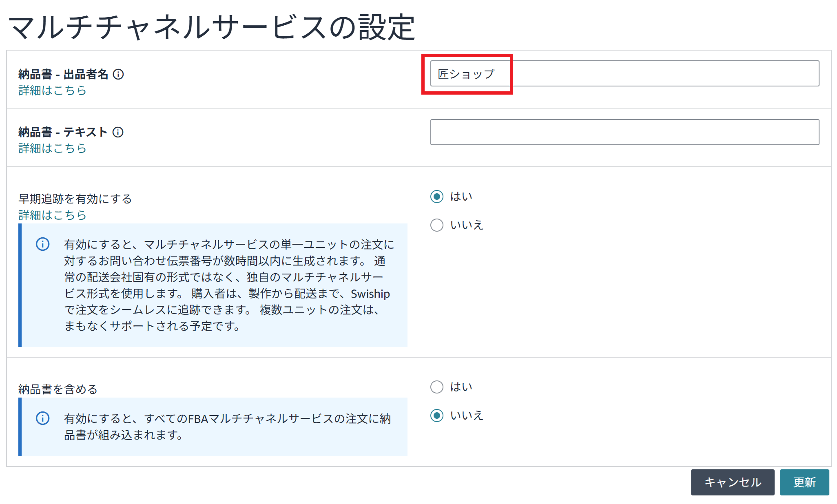The width and height of the screenshot is (837, 504).
Task: Click the はい label for early tracking
Action: tap(461, 197)
